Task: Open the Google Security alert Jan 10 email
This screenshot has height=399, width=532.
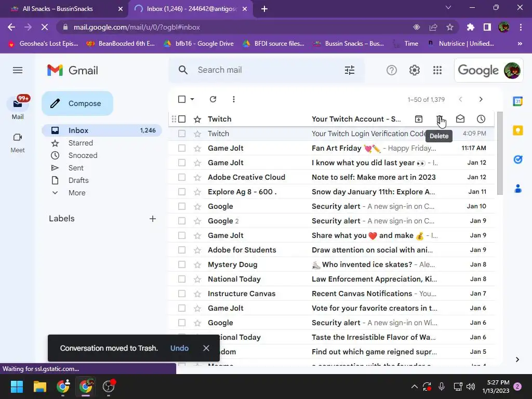Action: (331, 206)
